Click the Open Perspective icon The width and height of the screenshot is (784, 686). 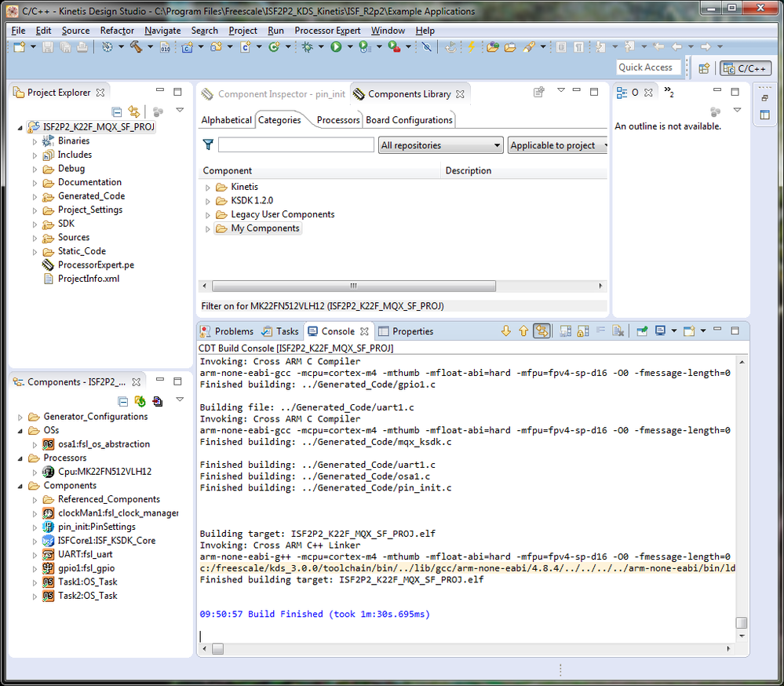[x=704, y=68]
